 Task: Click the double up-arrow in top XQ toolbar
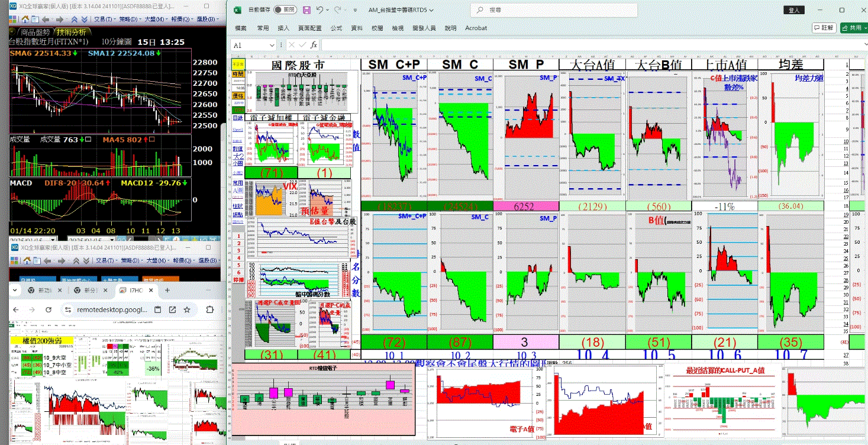click(x=75, y=20)
